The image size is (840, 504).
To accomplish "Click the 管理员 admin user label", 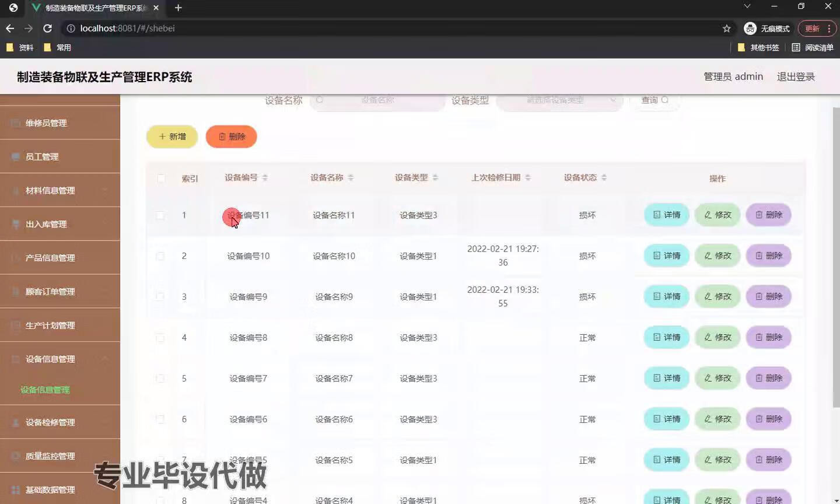I will (733, 76).
